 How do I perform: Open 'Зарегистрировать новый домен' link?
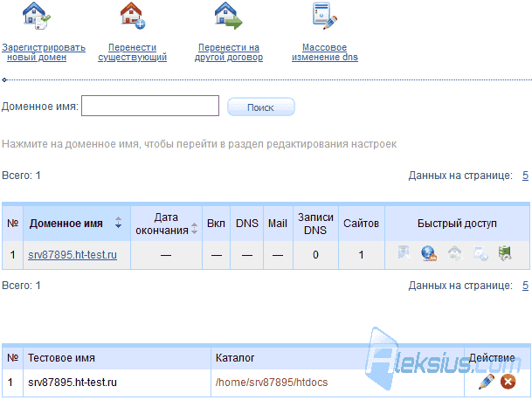pyautogui.click(x=44, y=52)
